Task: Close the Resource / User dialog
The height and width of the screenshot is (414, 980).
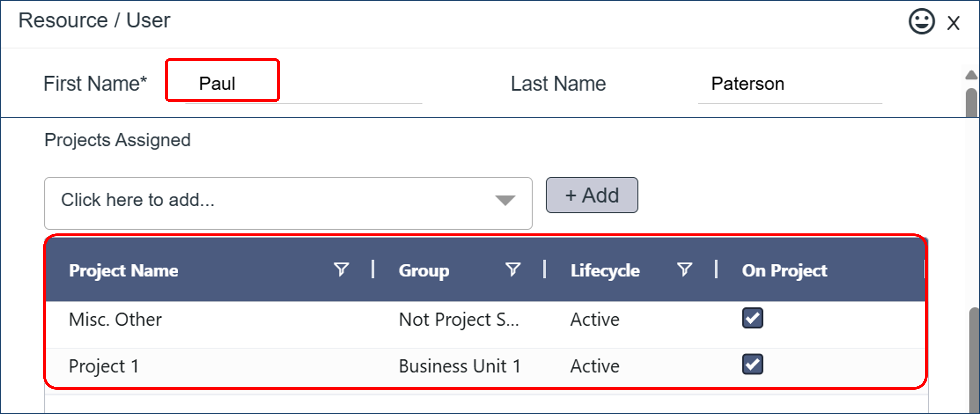Action: click(x=953, y=23)
